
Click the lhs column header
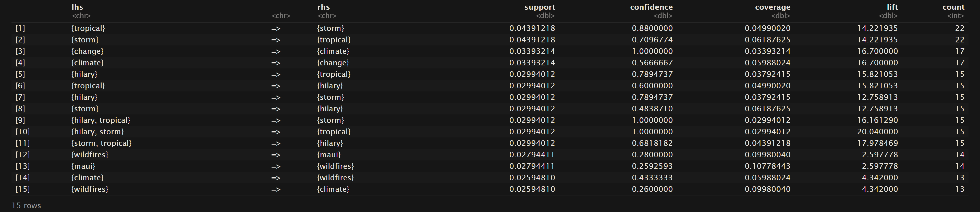[x=77, y=7]
